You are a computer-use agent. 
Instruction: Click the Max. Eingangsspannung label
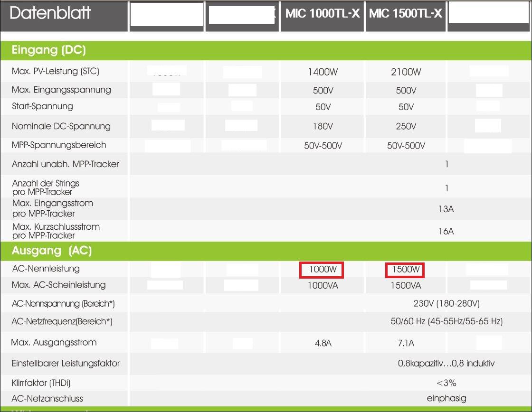(x=61, y=90)
